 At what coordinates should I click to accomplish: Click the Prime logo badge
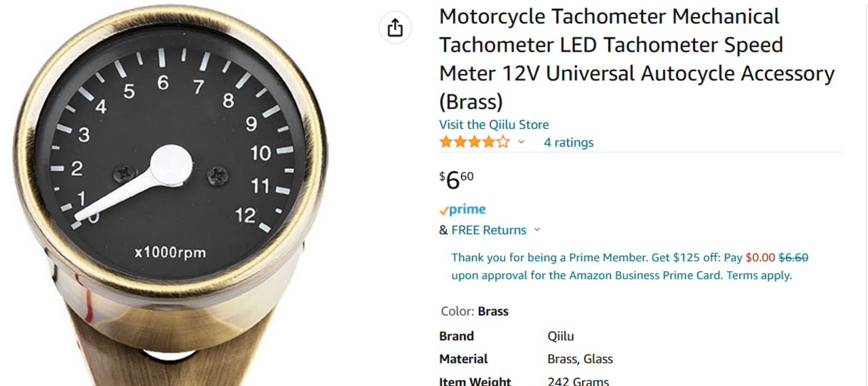462,210
